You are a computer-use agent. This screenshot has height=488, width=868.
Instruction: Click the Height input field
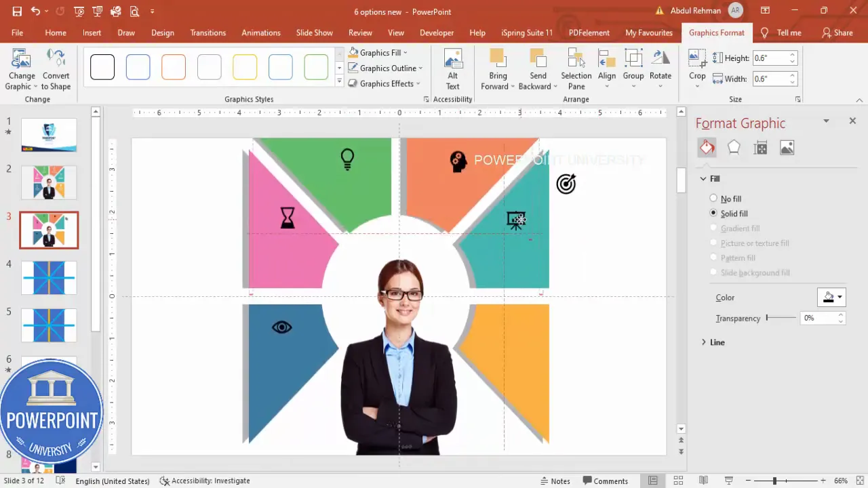pos(769,58)
